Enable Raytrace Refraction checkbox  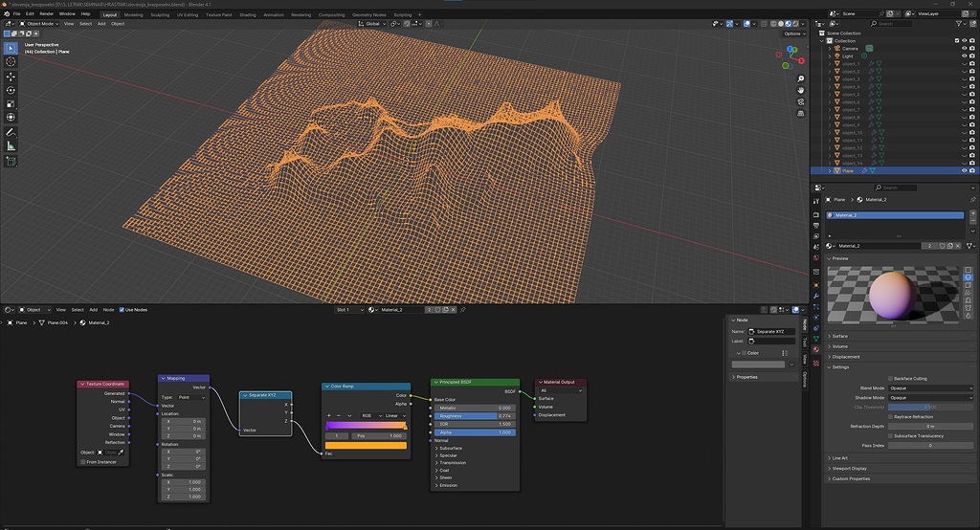click(890, 416)
